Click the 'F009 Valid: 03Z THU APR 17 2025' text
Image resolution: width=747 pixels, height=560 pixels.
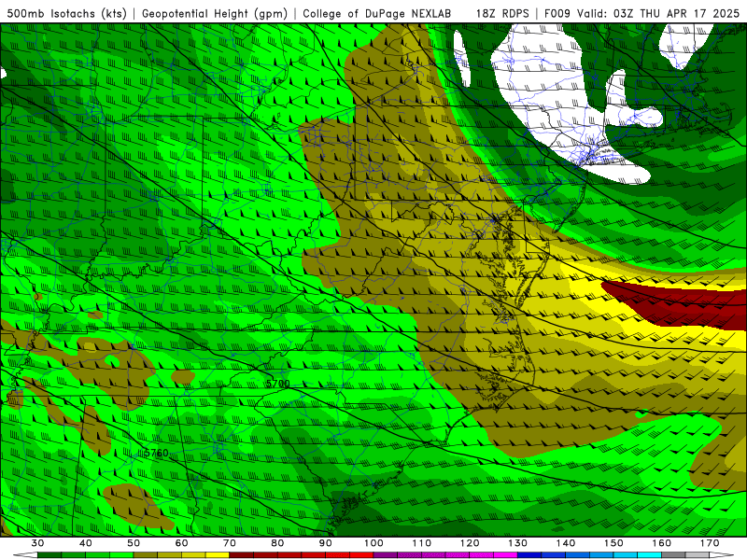tap(641, 13)
